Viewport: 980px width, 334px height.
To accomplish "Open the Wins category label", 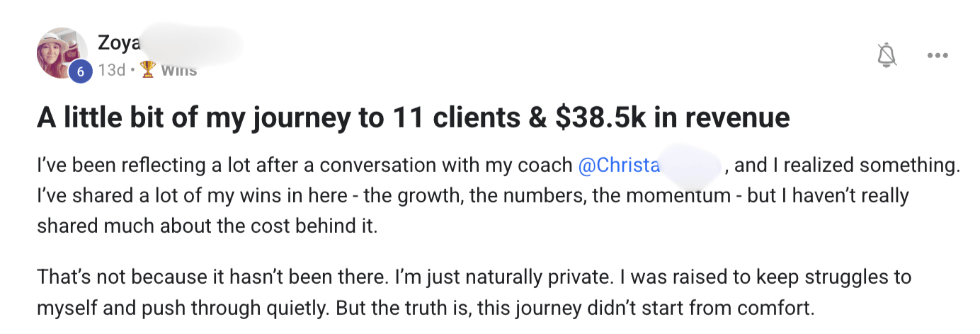I will pyautogui.click(x=178, y=69).
